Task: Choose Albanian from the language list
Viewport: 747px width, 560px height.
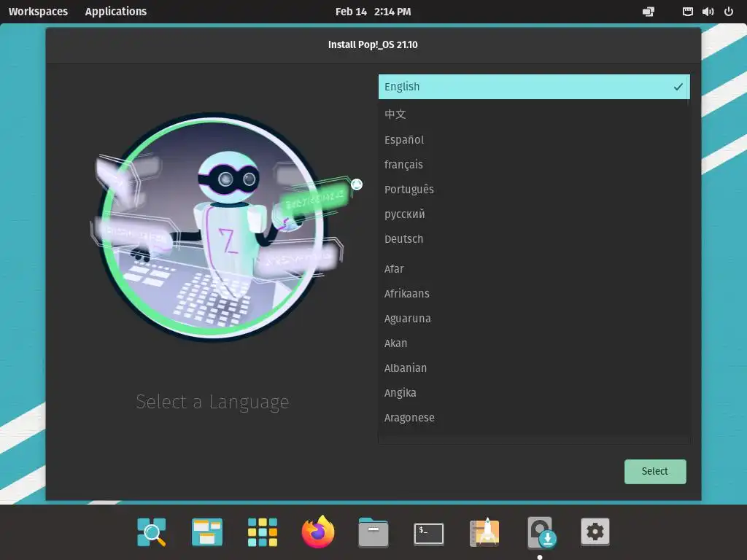Action: (x=534, y=367)
